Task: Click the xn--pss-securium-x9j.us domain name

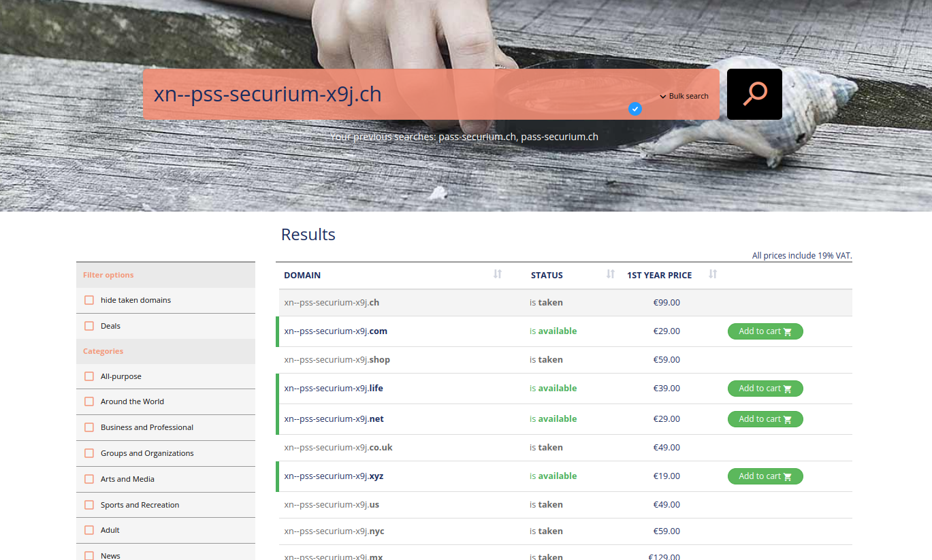Action: click(332, 505)
